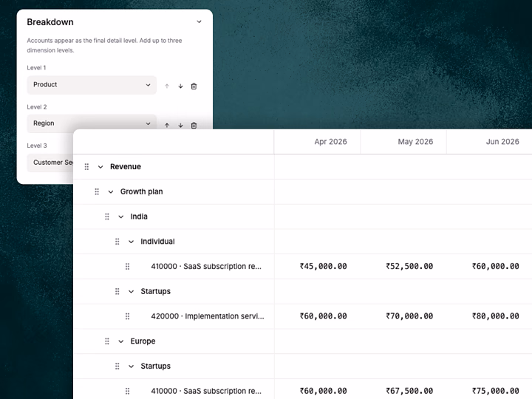The height and width of the screenshot is (399, 532).
Task: Select the India row label
Action: click(x=139, y=216)
